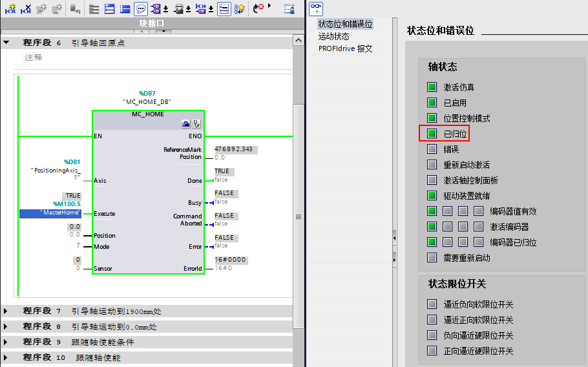Viewport: 588px width, 367px height.
Task: Click the Add row icon (fourth toolbar icon)
Action: click(x=57, y=8)
